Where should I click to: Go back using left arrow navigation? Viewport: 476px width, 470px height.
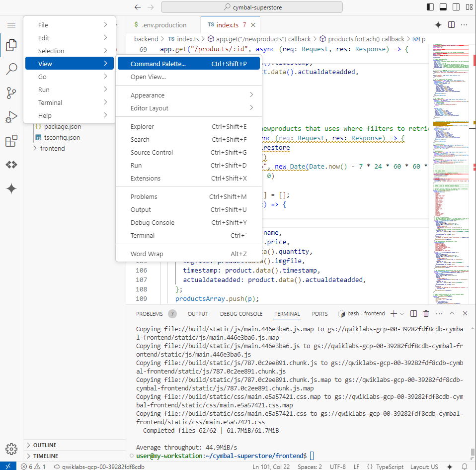pyautogui.click(x=138, y=7)
